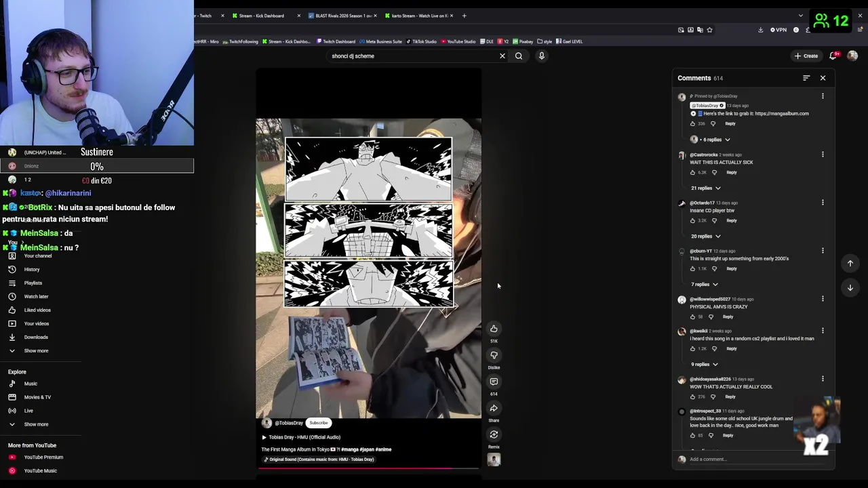868x488 pixels.
Task: Like the kweikil cs2 playlist comment
Action: [692, 348]
